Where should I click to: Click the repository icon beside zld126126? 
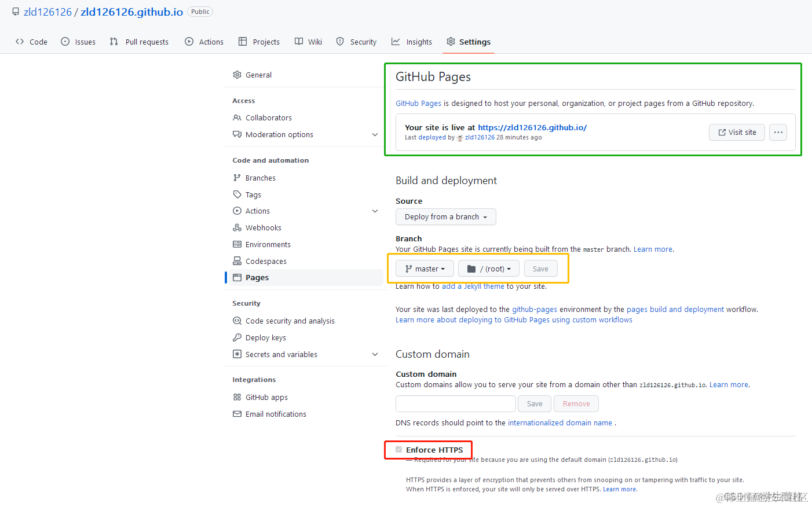[16, 12]
